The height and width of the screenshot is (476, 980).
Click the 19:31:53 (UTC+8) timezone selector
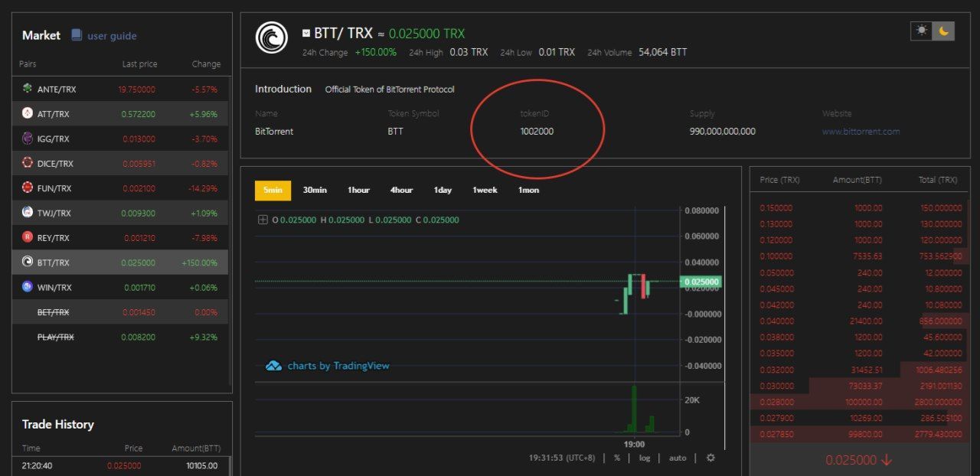click(x=562, y=458)
